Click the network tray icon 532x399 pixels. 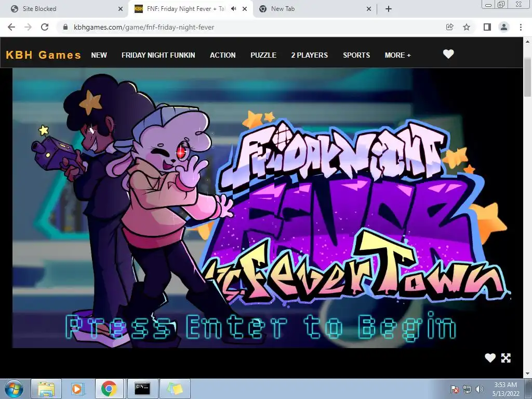[x=467, y=389]
